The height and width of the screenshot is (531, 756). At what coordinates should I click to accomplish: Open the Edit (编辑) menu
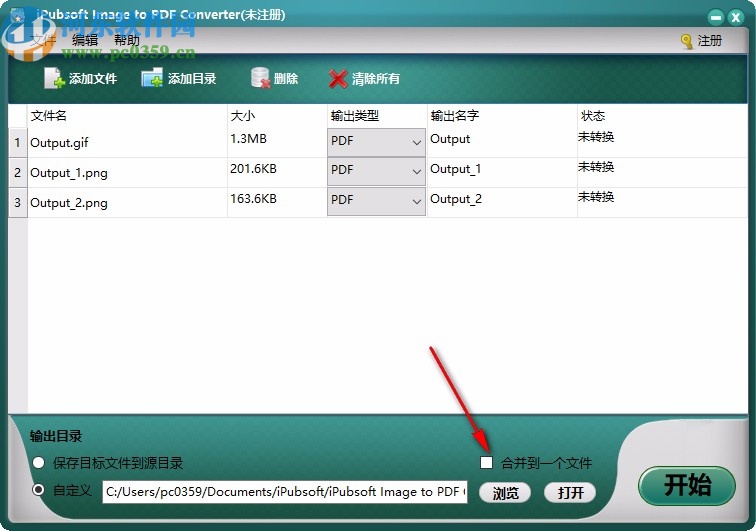click(x=85, y=40)
